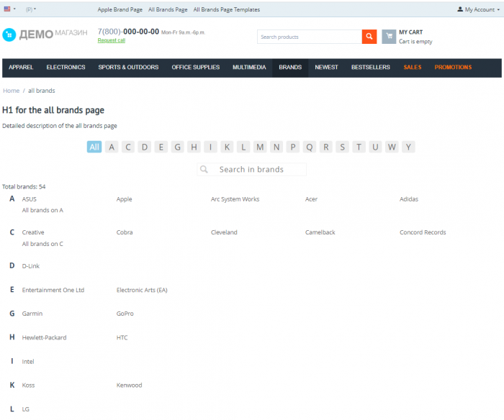Image resolution: width=504 pixels, height=420 pixels.
Task: Filter brands by letter C button
Action: [128, 147]
